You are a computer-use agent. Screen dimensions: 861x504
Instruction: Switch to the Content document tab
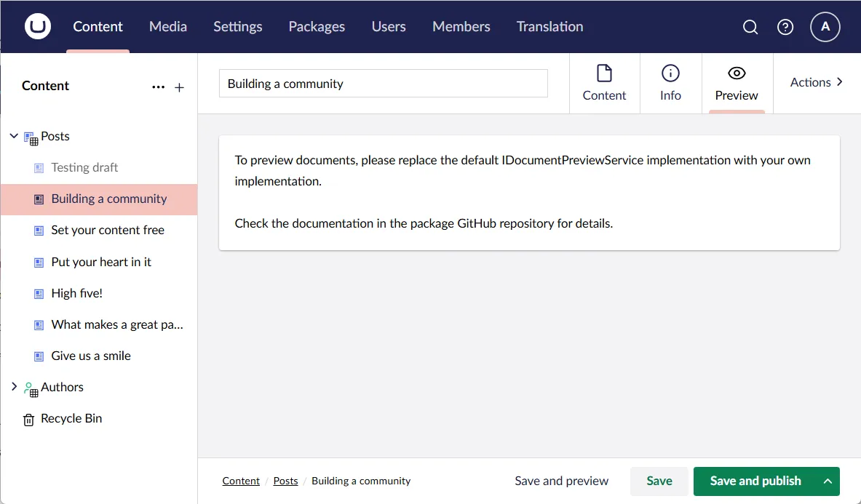(604, 83)
